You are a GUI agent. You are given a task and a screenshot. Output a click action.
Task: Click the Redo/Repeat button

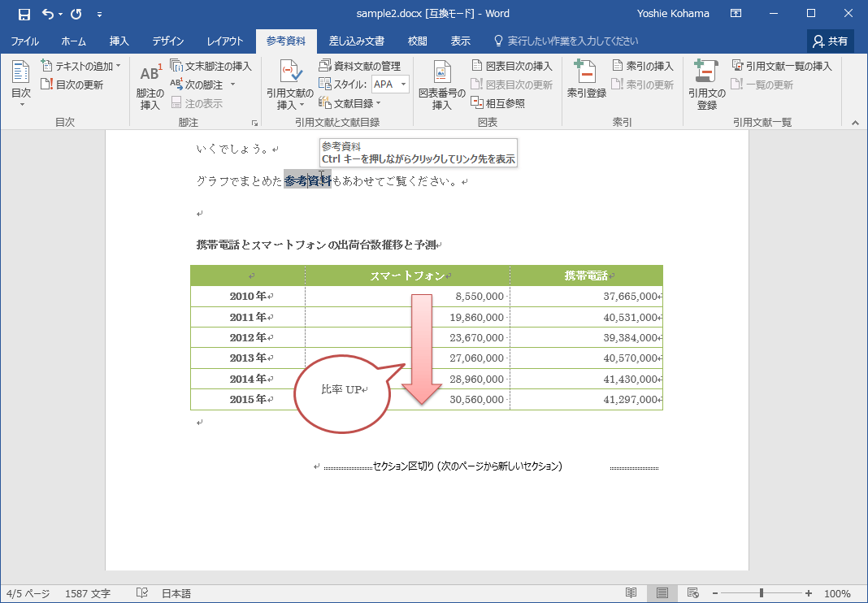(76, 14)
